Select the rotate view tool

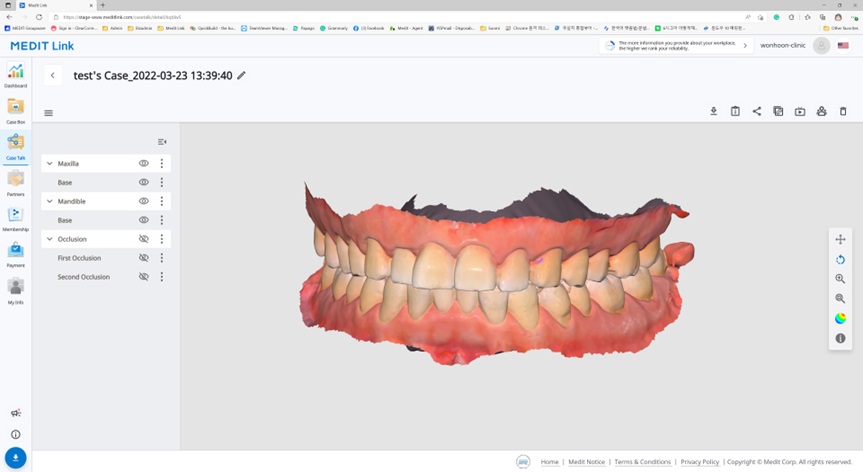(840, 259)
